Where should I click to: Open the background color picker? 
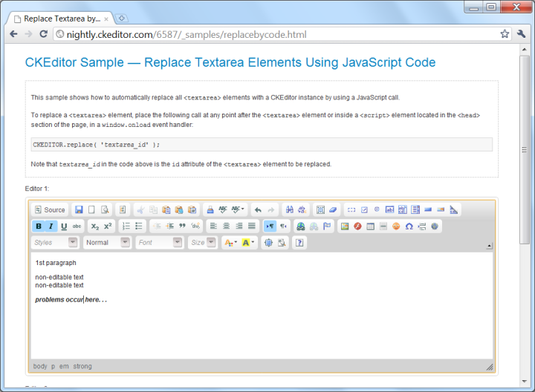point(248,243)
